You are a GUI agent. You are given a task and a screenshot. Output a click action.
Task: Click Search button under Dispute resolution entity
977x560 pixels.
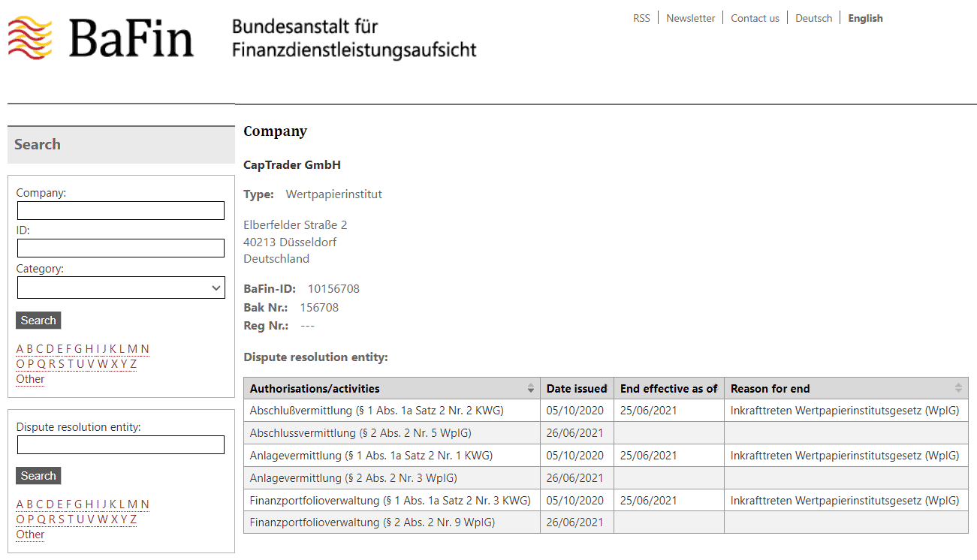point(38,476)
